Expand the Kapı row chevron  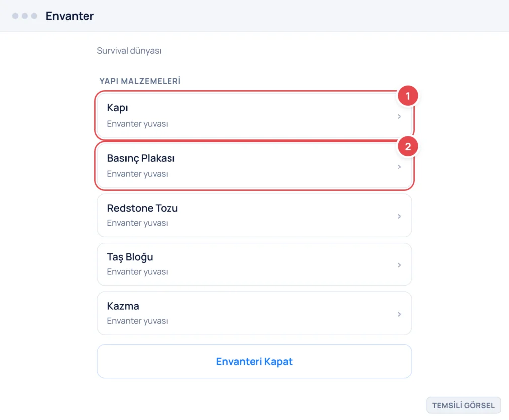[x=399, y=116]
